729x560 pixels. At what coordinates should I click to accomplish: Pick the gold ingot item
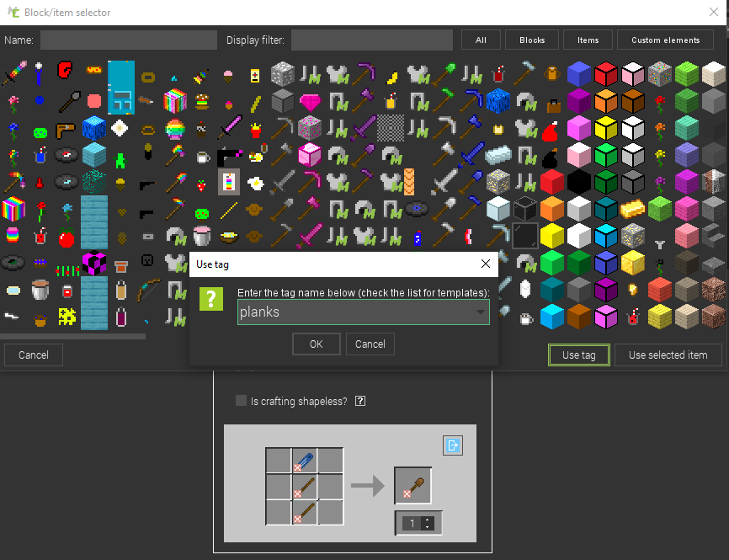[632, 210]
